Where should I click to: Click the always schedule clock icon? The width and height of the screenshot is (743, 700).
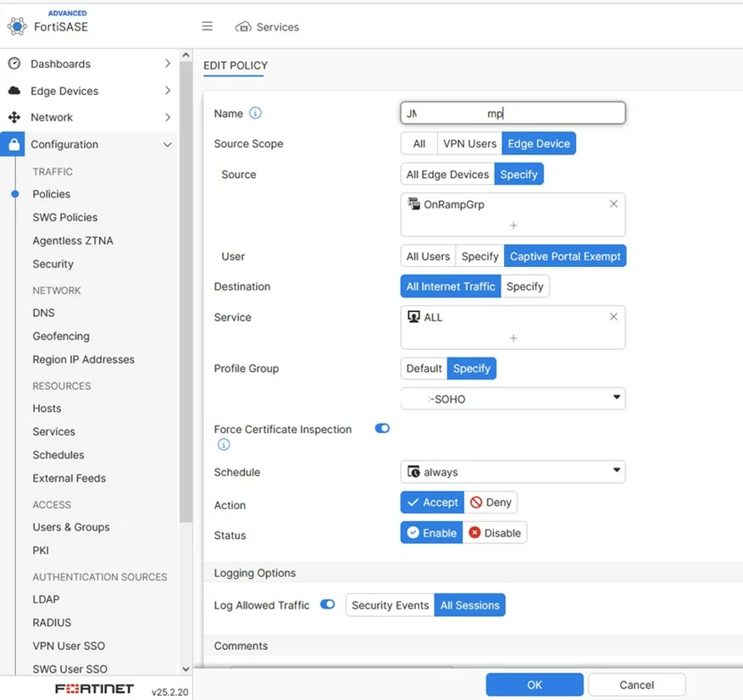413,472
